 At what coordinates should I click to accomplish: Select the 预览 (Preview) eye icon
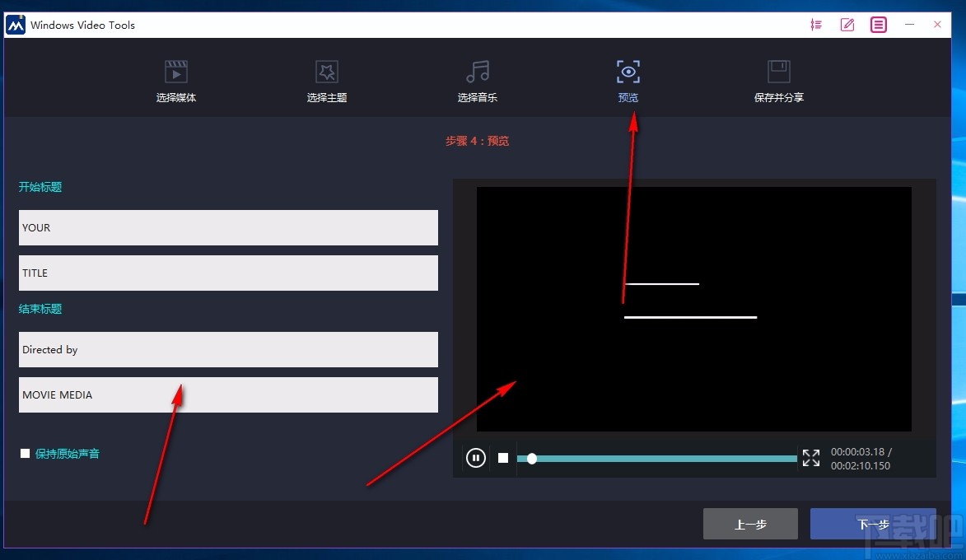628,72
